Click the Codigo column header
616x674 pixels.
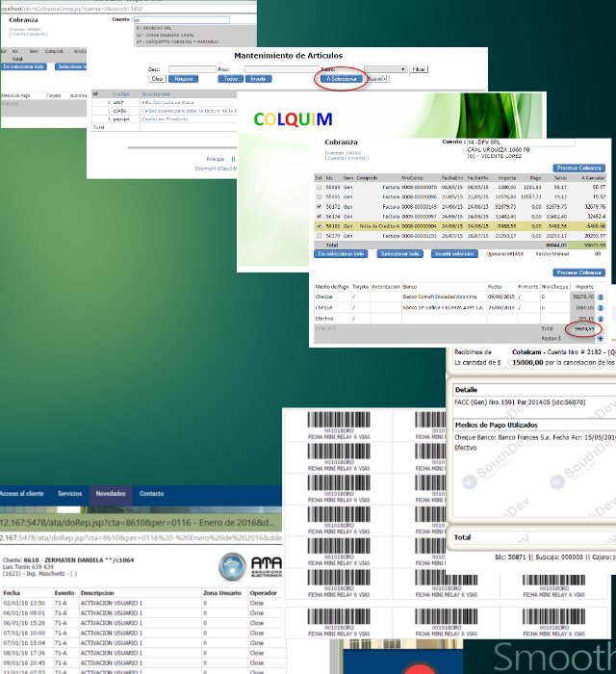click(121, 94)
